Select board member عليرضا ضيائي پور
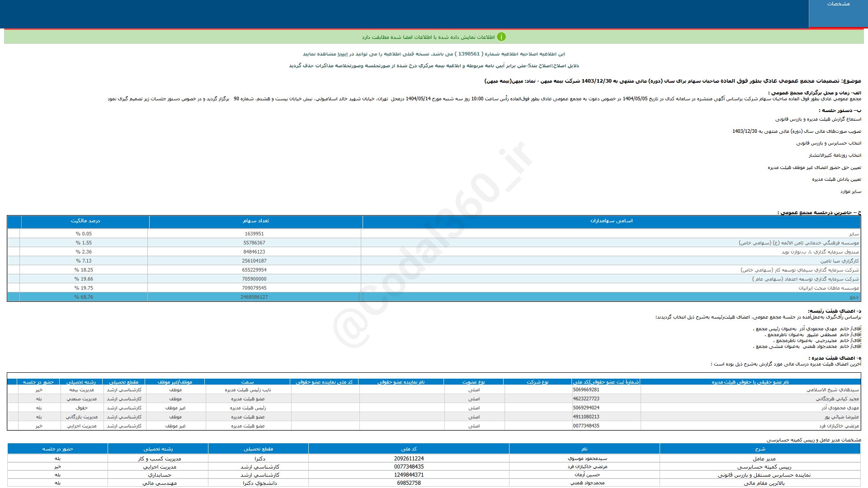 842,417
